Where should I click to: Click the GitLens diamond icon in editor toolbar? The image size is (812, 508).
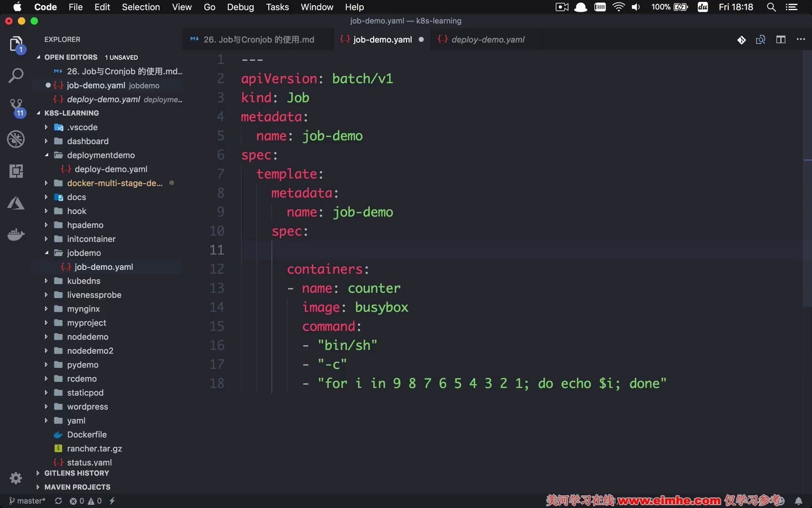[742, 40]
